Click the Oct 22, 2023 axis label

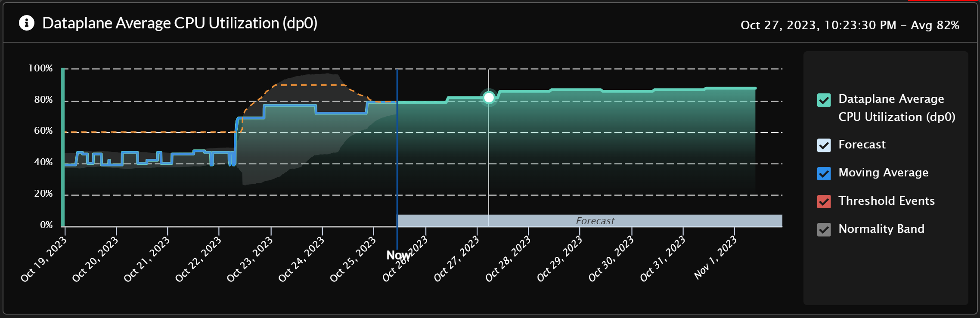pos(198,259)
